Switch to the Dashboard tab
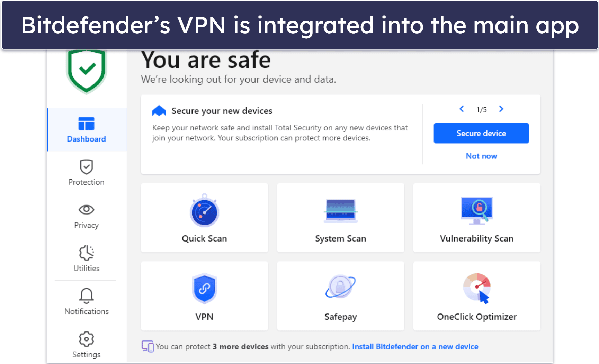Screen dimensions: 599x364 [x=87, y=130]
